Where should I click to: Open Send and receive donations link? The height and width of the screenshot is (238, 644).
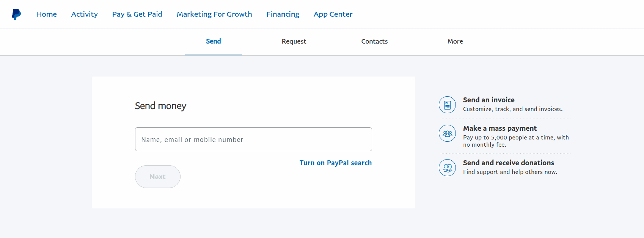tap(509, 163)
